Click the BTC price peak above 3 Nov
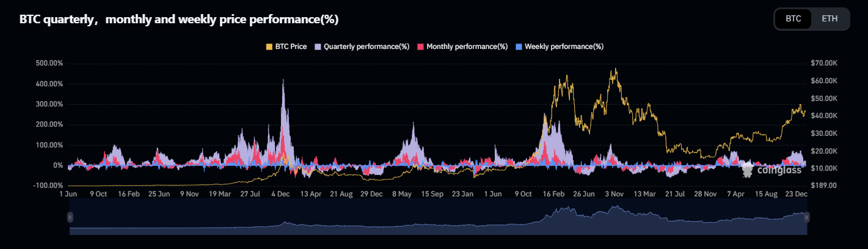This screenshot has height=249, width=868. [615, 69]
